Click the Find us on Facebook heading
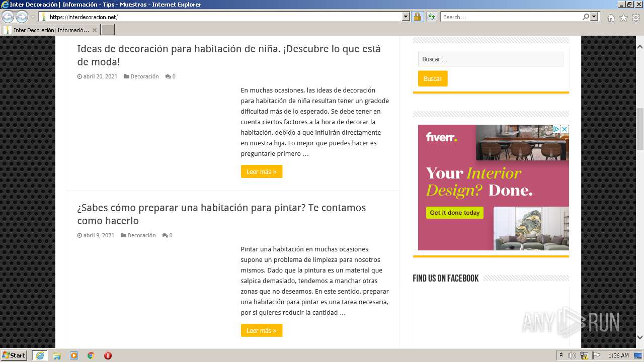 coord(446,278)
